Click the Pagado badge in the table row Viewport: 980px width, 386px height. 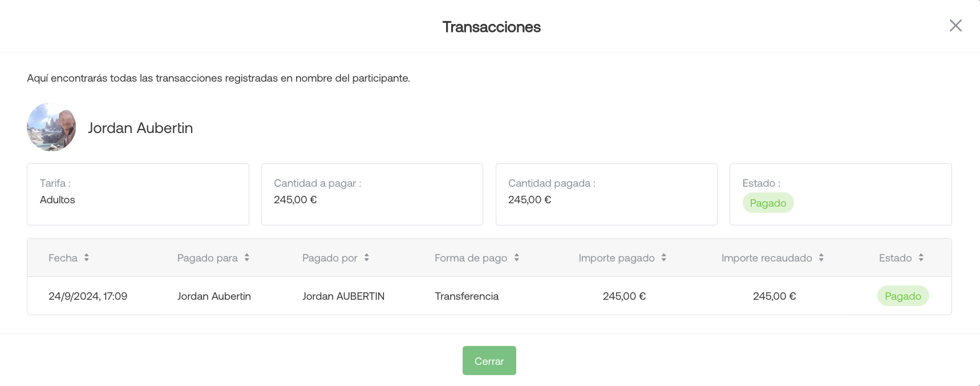tap(903, 296)
